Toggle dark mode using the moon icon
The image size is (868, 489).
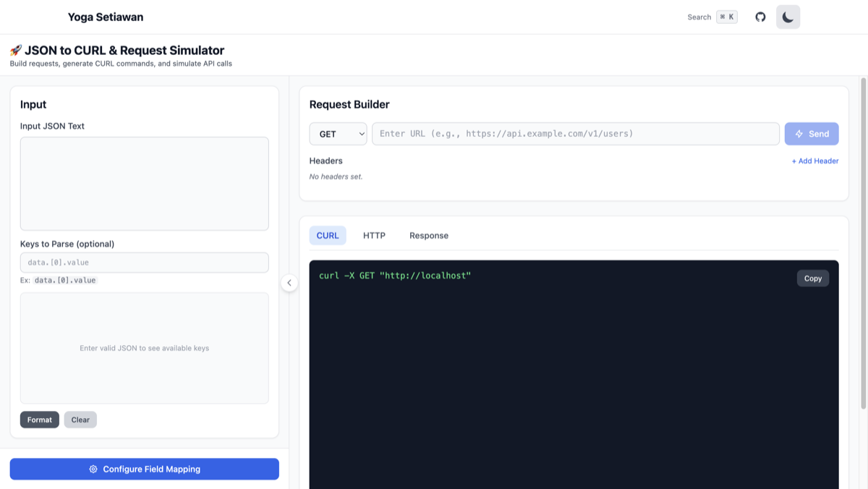click(x=788, y=17)
